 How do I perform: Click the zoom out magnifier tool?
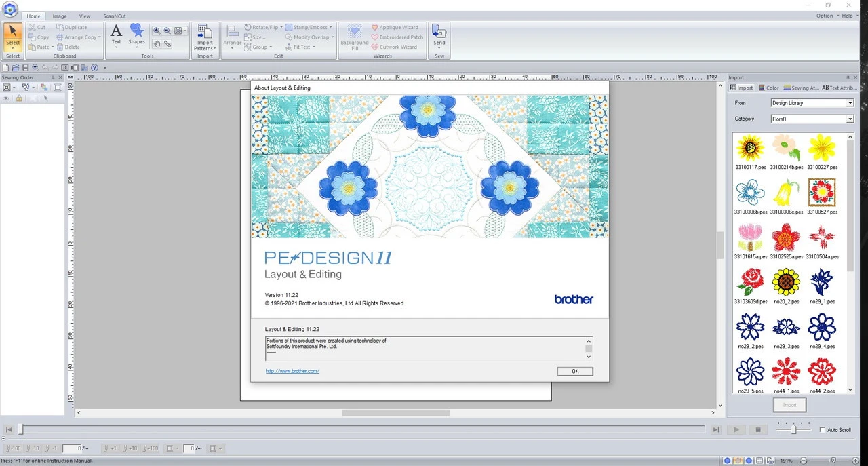167,31
